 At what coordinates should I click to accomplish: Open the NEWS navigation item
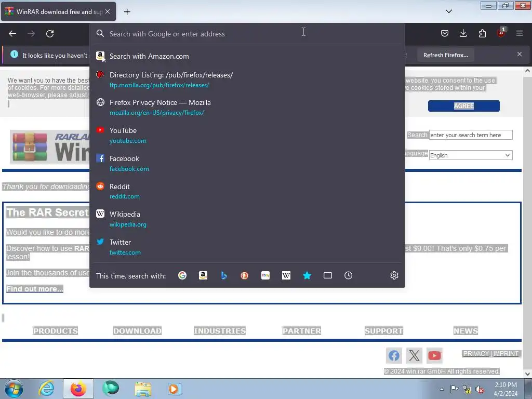(x=465, y=331)
